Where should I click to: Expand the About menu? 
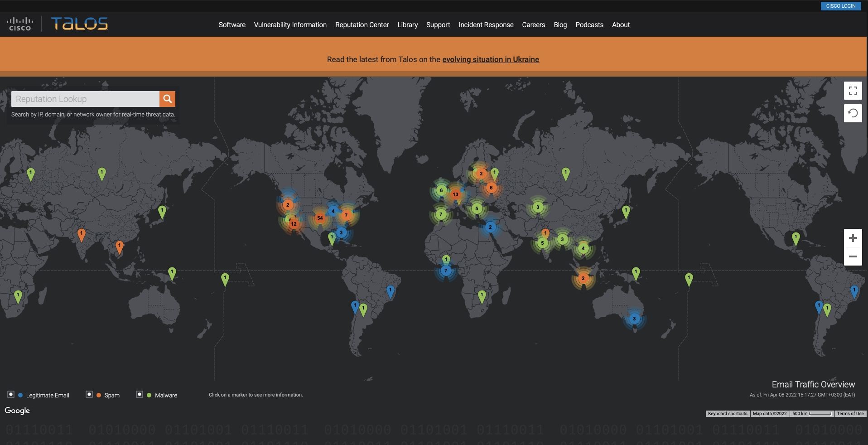point(621,25)
